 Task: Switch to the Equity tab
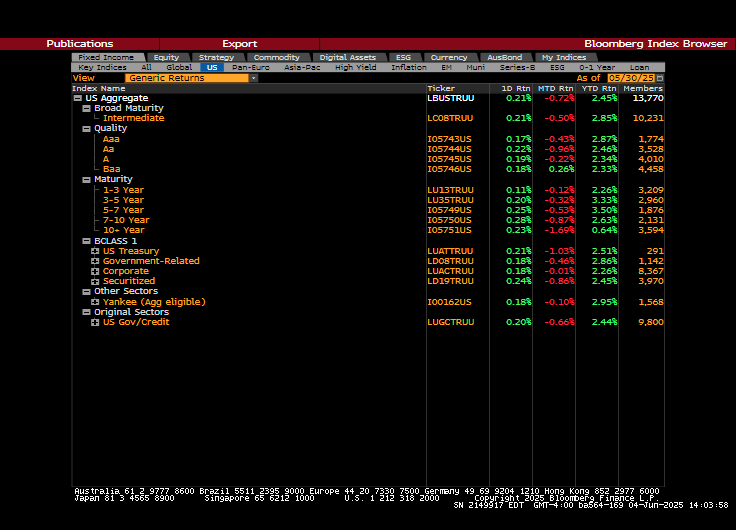pos(167,57)
